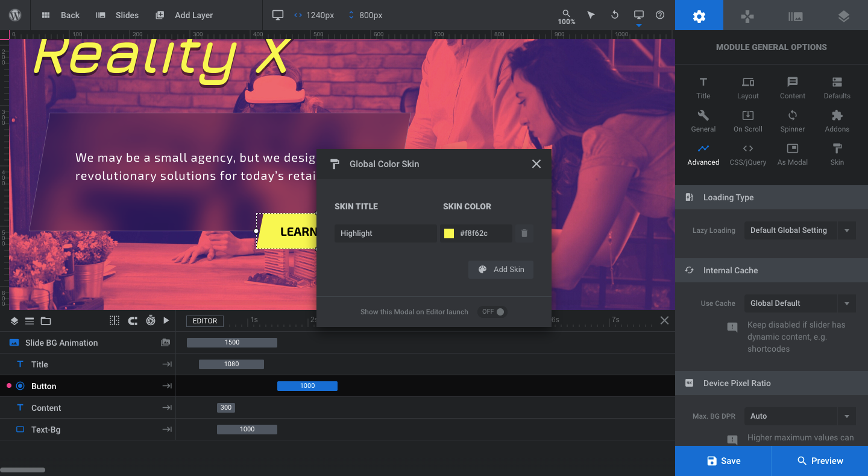Open the Max. BG DPR dropdown
The height and width of the screenshot is (476, 868).
coord(800,416)
